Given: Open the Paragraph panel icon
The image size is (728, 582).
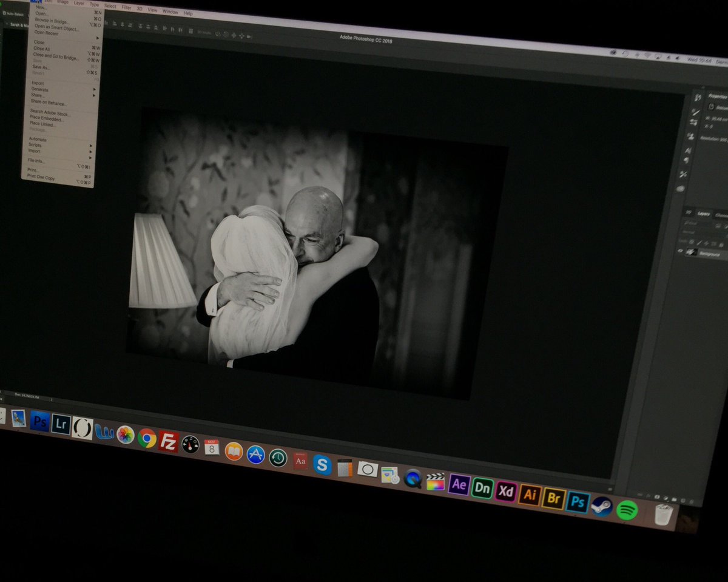Looking at the screenshot, I should click(686, 161).
